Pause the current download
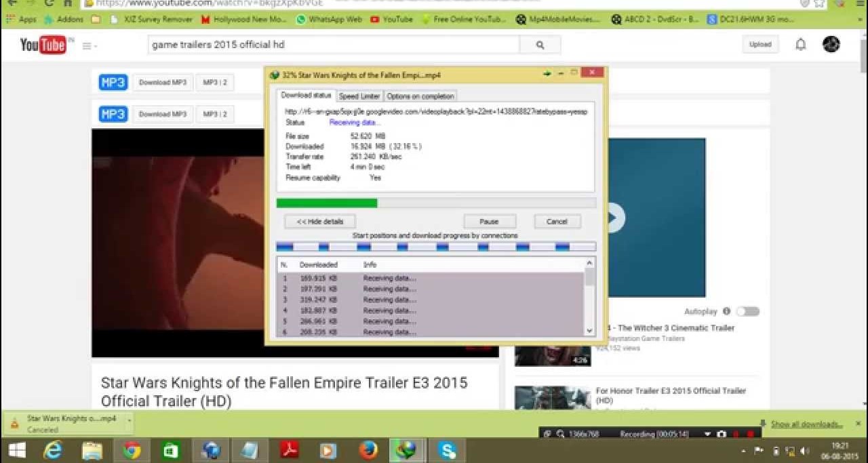The image size is (868, 463). pyautogui.click(x=489, y=222)
